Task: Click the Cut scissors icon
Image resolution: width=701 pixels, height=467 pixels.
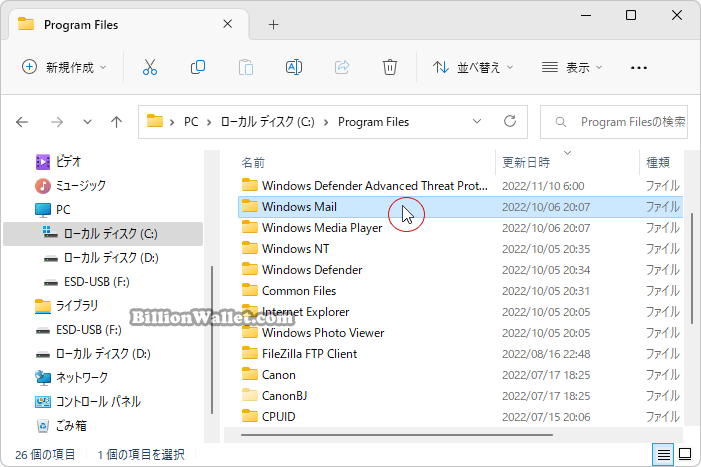Action: (150, 67)
